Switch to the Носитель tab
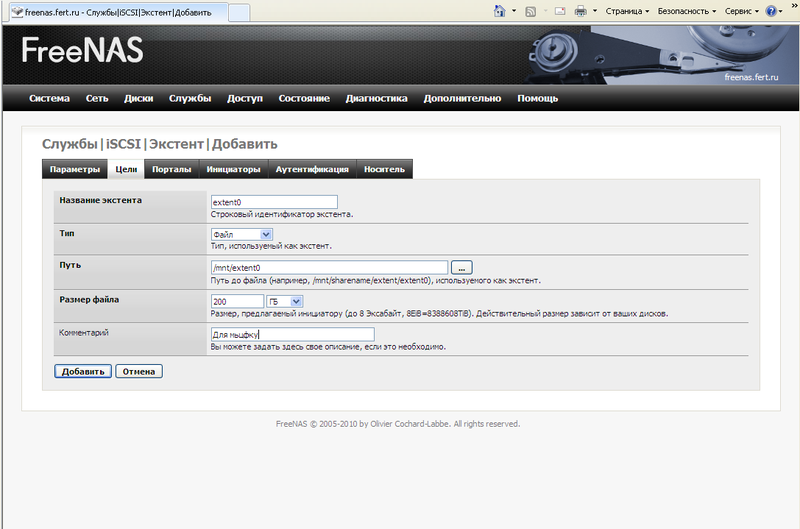 (384, 169)
